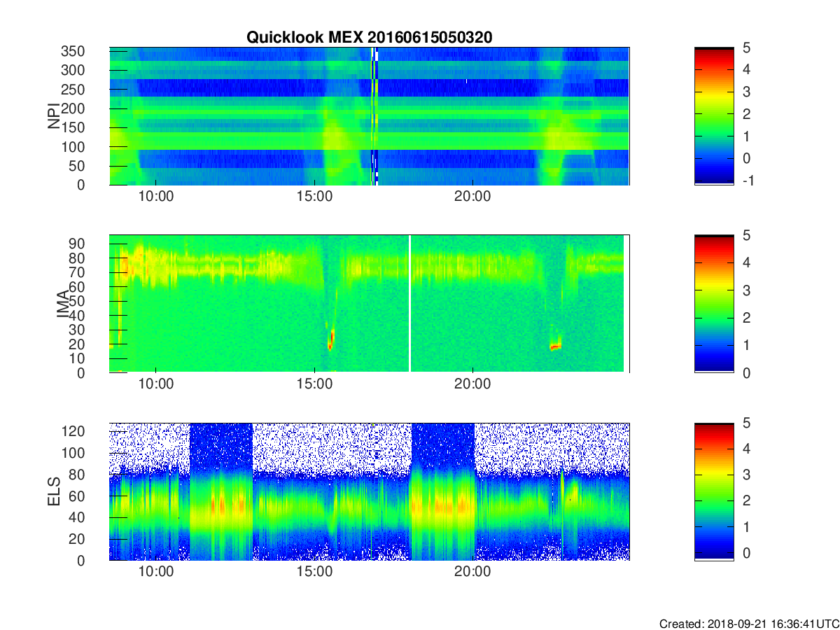Click the 0 label on IMA colorbar
The height and width of the screenshot is (630, 840).
pos(746,372)
